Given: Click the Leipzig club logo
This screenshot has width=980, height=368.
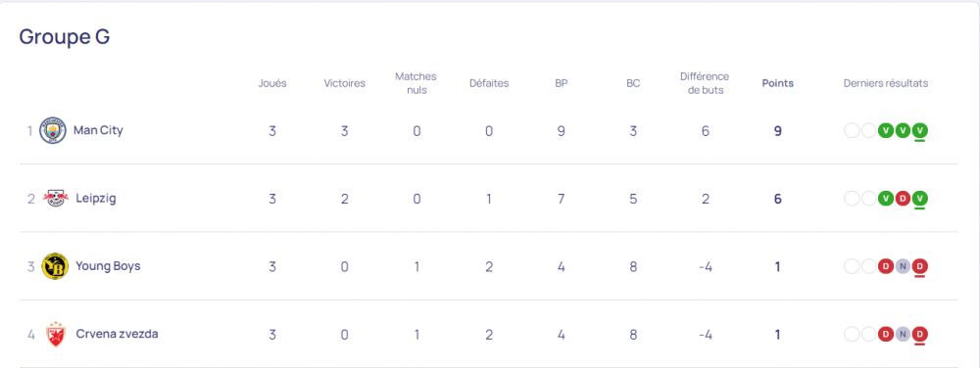Looking at the screenshot, I should click(55, 199).
